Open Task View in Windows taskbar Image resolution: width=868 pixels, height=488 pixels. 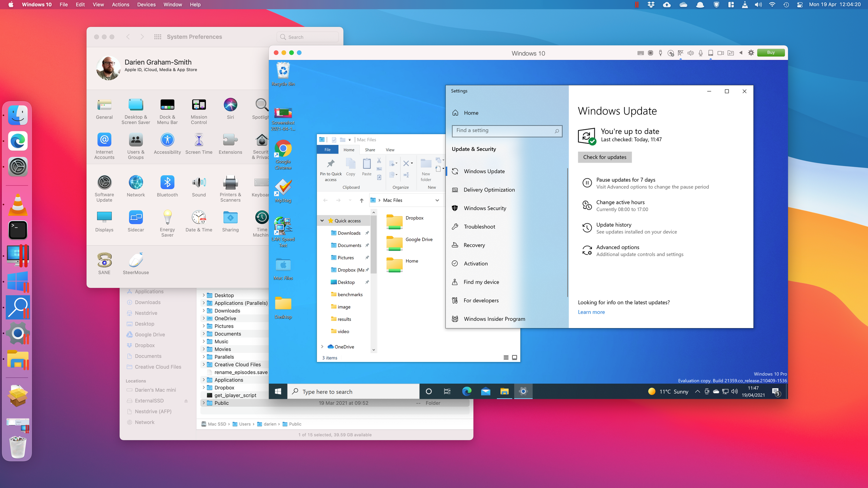447,391
